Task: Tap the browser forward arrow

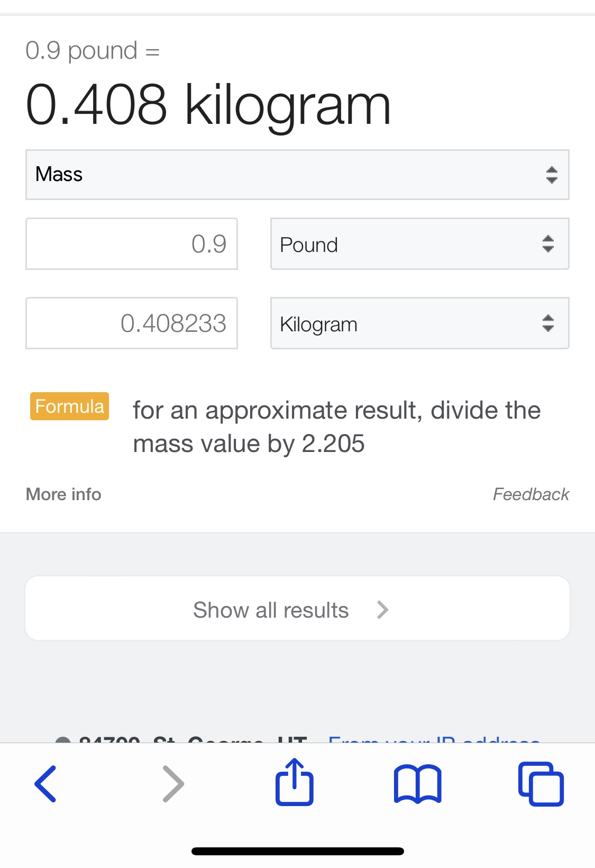Action: coord(173,784)
